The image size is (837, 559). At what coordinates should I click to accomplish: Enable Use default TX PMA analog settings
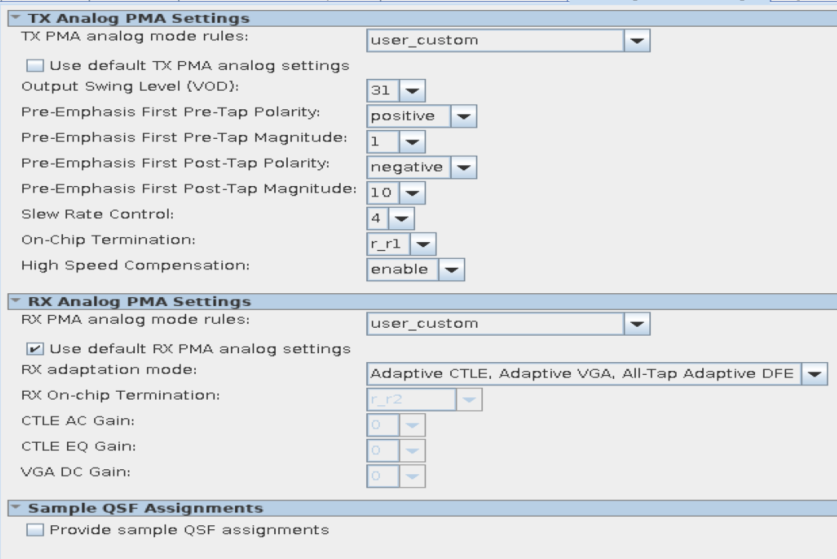pyautogui.click(x=35, y=65)
